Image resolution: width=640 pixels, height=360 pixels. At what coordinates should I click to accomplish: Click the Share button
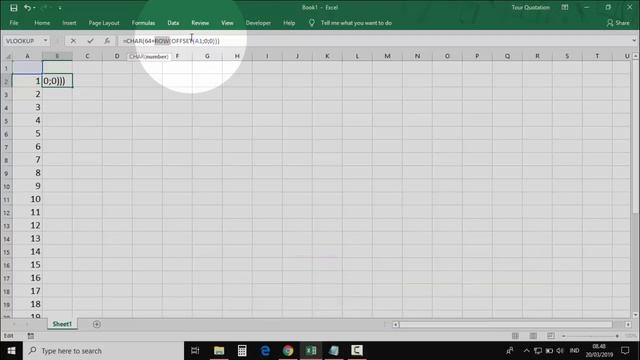coord(618,23)
